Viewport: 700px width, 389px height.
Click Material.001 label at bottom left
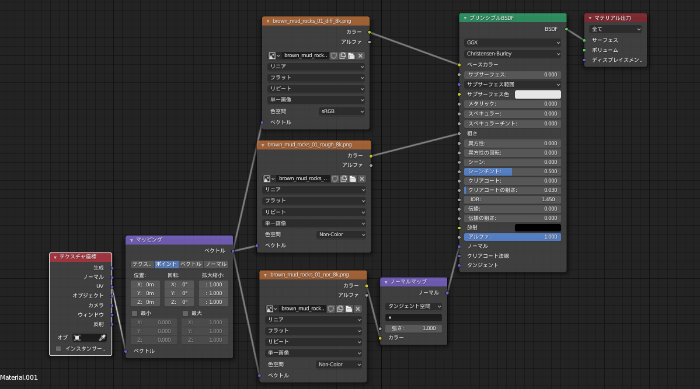tap(19, 378)
